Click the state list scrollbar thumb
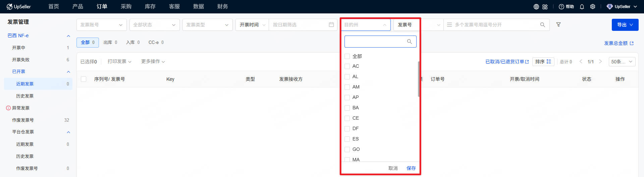644x177 pixels. 419,79
